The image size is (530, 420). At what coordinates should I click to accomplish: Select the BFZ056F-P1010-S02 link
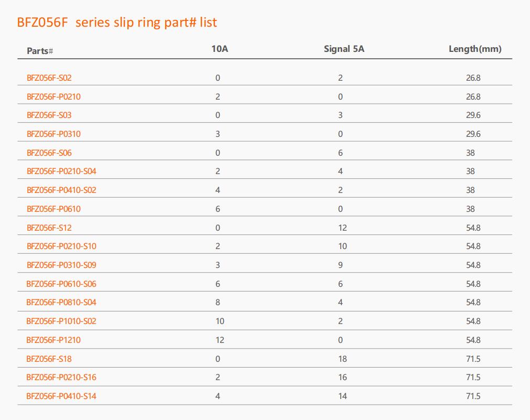coord(61,321)
